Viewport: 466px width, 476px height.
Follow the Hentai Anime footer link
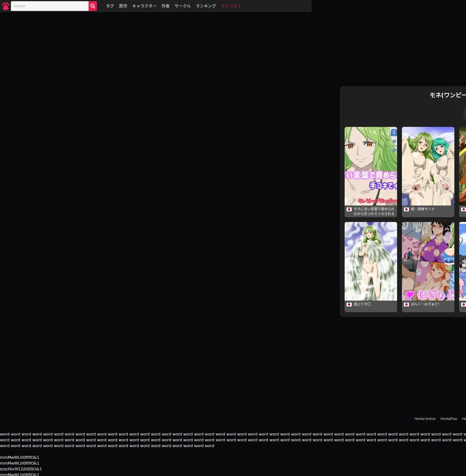(x=425, y=419)
